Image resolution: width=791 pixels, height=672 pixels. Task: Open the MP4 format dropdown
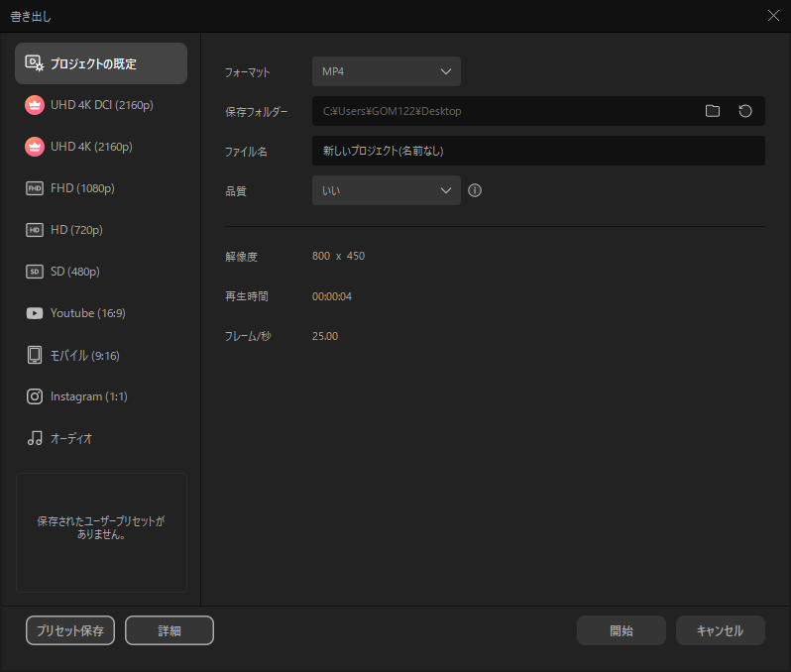tap(387, 71)
